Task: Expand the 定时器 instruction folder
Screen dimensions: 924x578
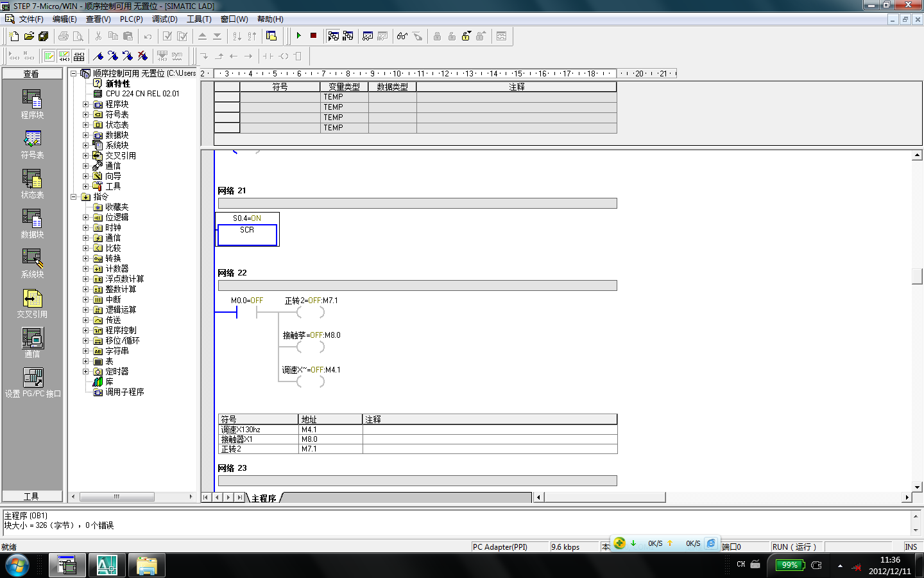Action: point(85,371)
